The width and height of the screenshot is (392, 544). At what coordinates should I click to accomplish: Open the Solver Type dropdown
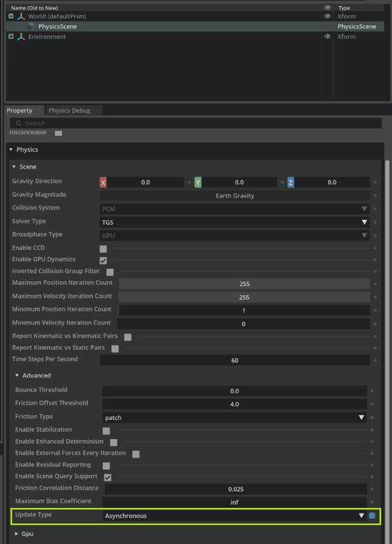[234, 222]
